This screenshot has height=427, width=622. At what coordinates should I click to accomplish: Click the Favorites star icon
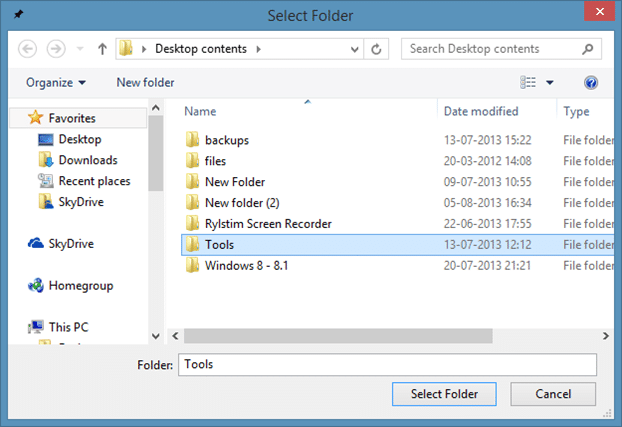coord(35,117)
